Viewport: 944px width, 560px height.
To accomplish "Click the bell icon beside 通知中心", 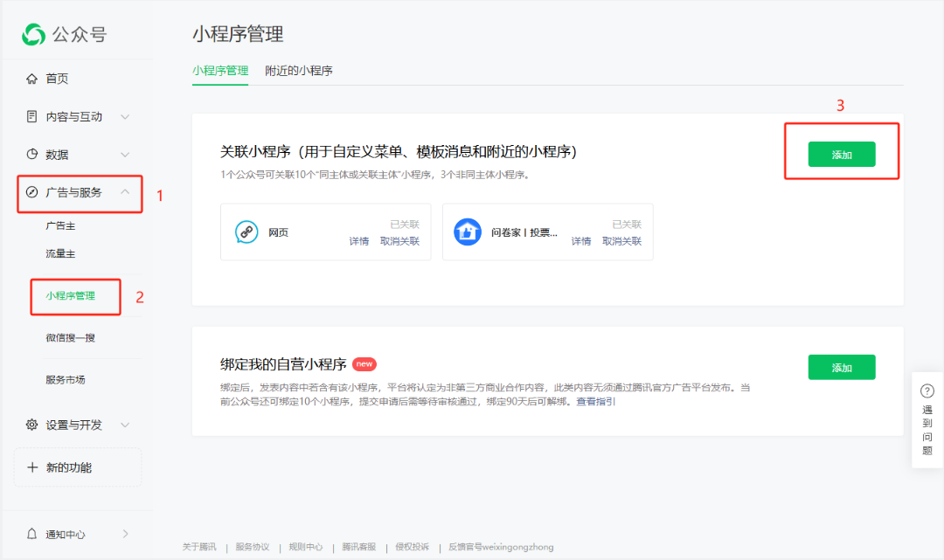I will [x=32, y=534].
